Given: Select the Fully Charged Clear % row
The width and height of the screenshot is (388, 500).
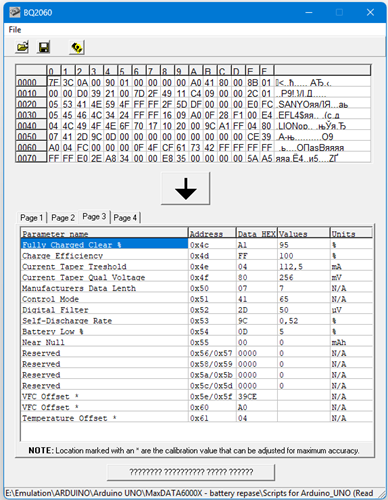Looking at the screenshot, I should (x=197, y=245).
